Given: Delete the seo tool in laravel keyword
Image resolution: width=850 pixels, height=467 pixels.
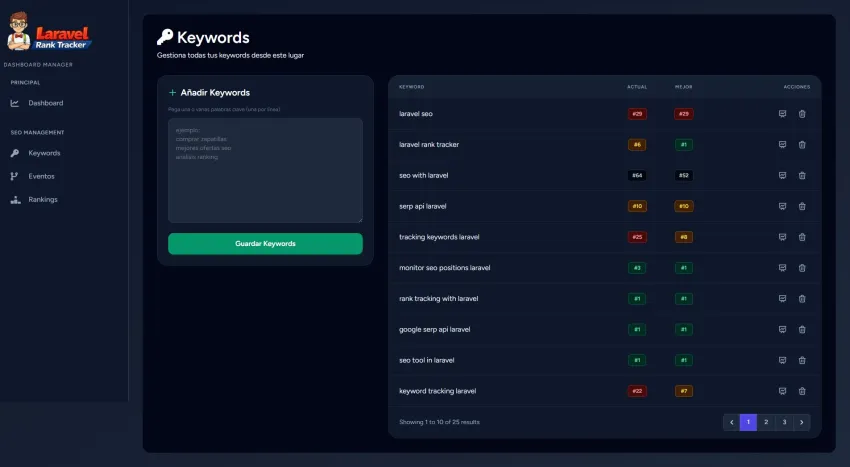Looking at the screenshot, I should (802, 360).
